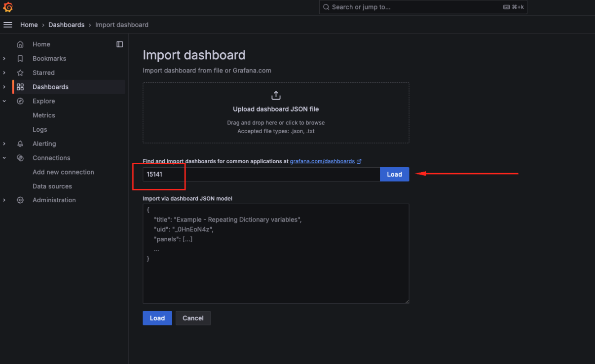Click the Starred star icon

(20, 73)
